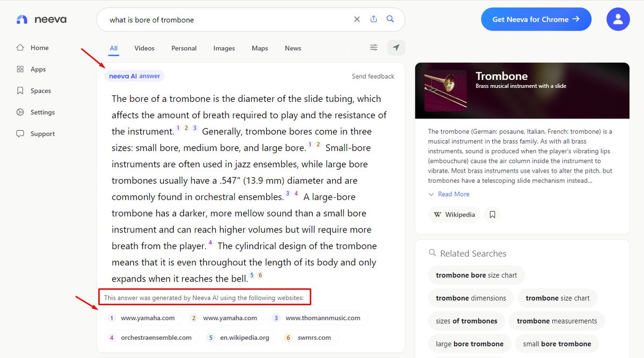Expand Read More on Trombone description
Viewport: 644px width, 358px height.
tap(449, 194)
